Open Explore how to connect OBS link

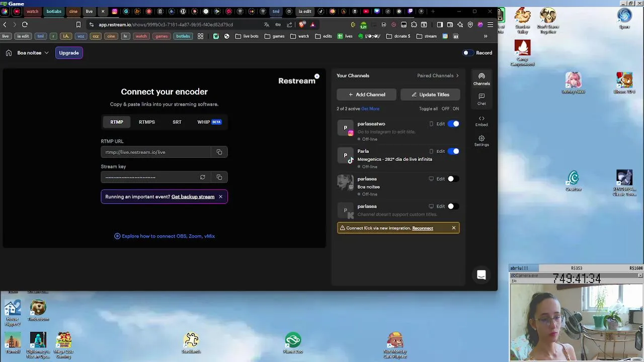(165, 236)
